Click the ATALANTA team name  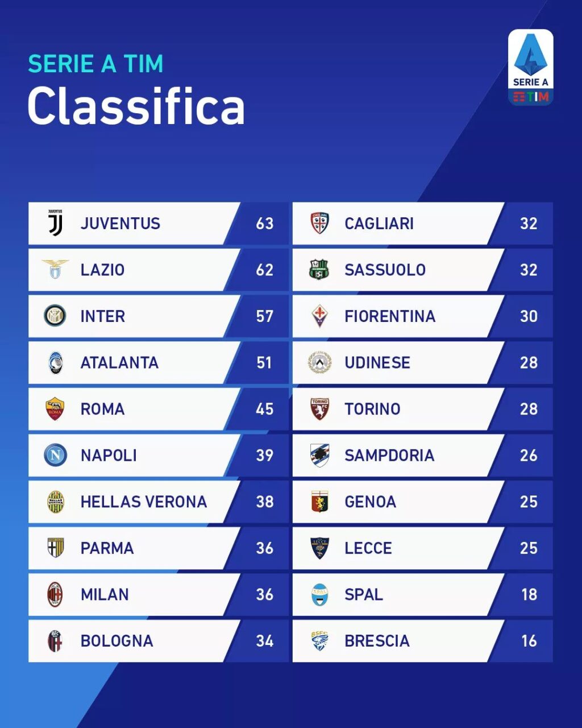[119, 362]
